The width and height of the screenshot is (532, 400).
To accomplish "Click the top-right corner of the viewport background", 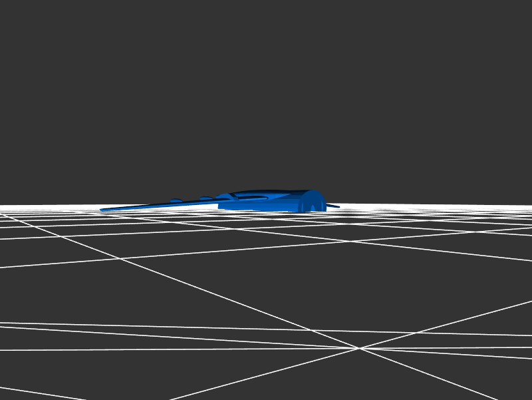I will (528, 3).
